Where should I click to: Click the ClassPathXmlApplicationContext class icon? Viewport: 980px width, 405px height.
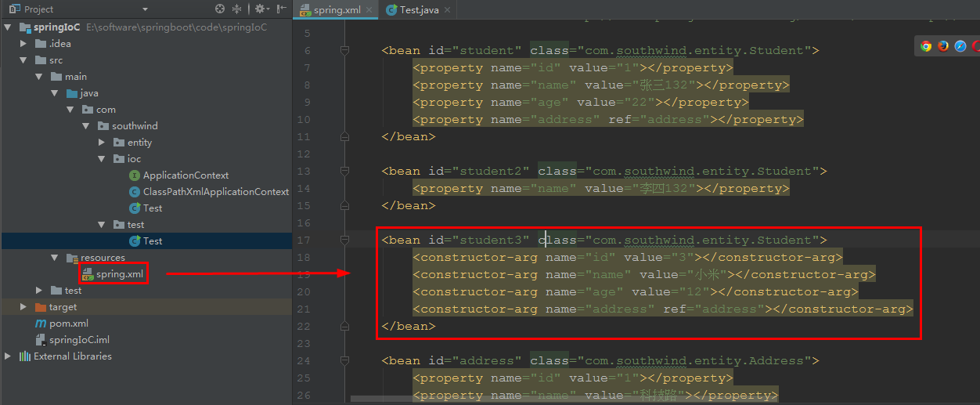click(135, 192)
